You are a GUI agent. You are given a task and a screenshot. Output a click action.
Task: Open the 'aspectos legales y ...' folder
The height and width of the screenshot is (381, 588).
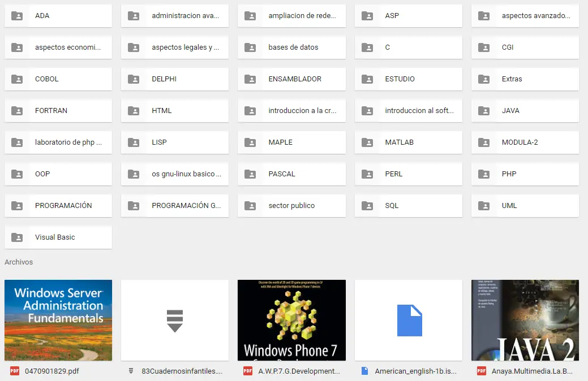pos(175,47)
